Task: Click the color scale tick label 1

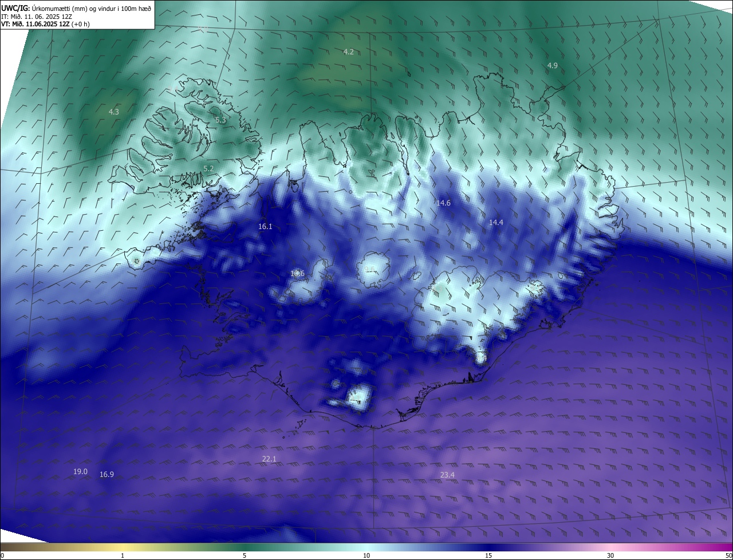Action: [123, 555]
